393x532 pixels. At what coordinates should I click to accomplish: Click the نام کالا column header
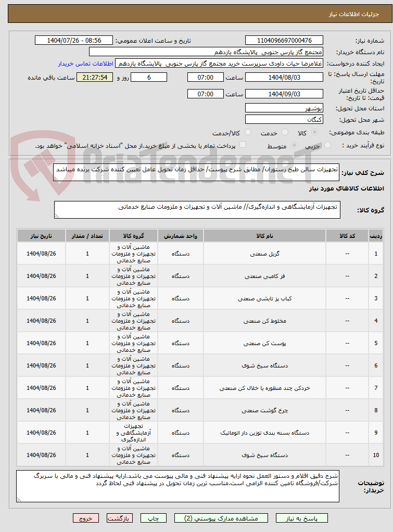pos(265,236)
